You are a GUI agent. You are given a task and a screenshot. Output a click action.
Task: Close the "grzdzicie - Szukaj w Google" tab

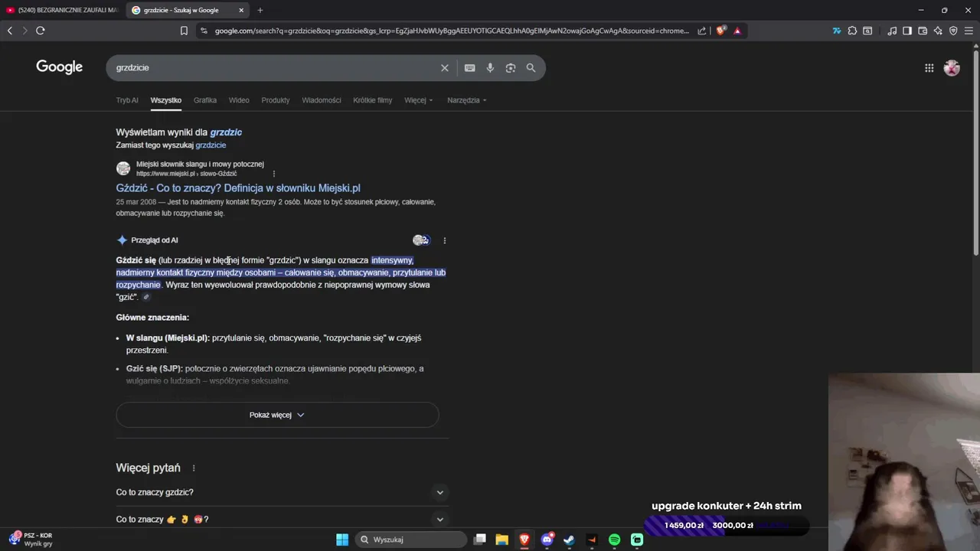(241, 10)
